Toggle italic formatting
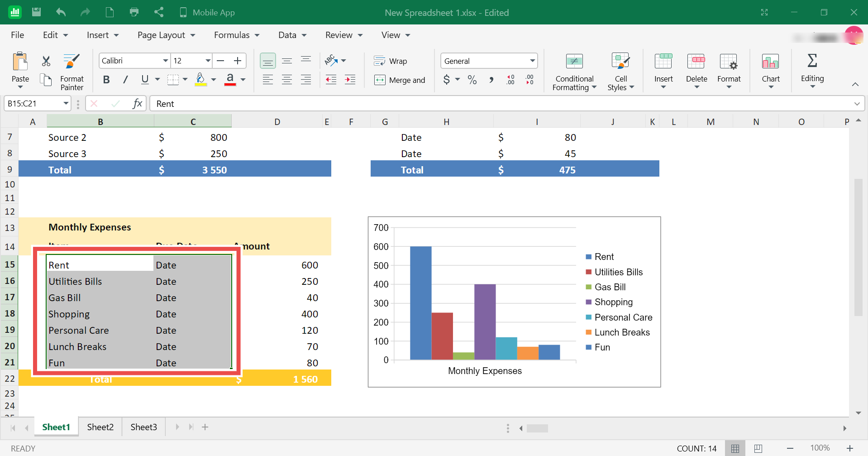 125,80
